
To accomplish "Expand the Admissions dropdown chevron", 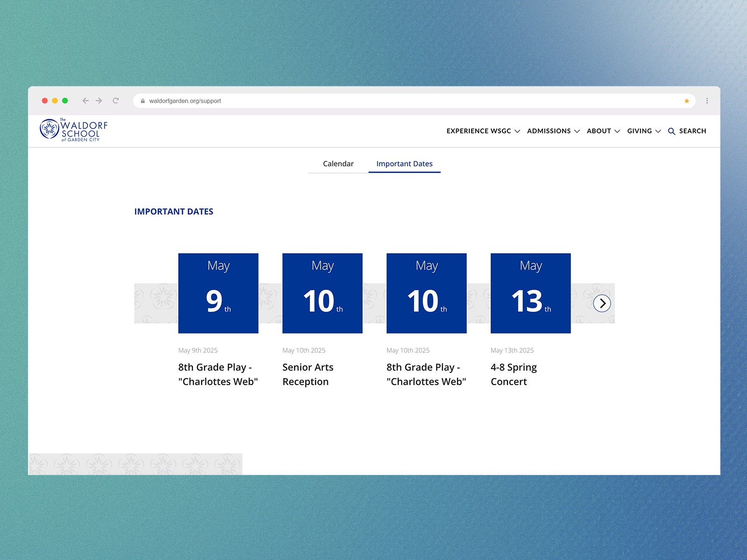I will (x=577, y=132).
